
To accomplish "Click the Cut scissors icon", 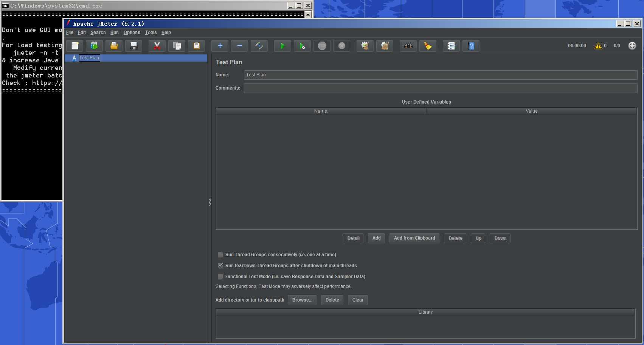I will coord(157,46).
